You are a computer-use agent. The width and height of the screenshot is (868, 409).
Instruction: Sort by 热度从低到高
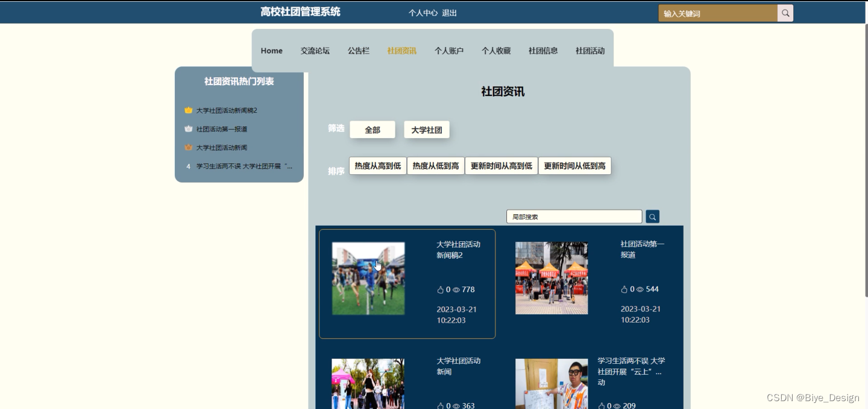[436, 166]
